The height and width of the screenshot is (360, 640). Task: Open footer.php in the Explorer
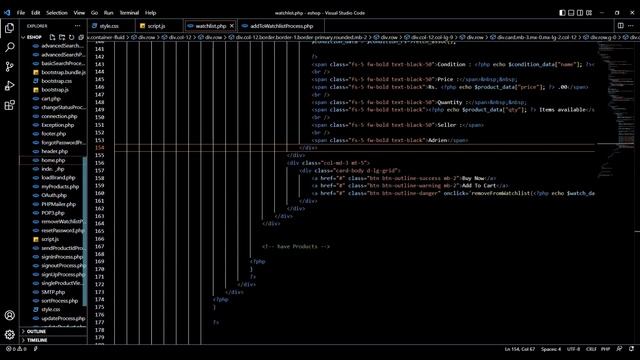pyautogui.click(x=53, y=134)
